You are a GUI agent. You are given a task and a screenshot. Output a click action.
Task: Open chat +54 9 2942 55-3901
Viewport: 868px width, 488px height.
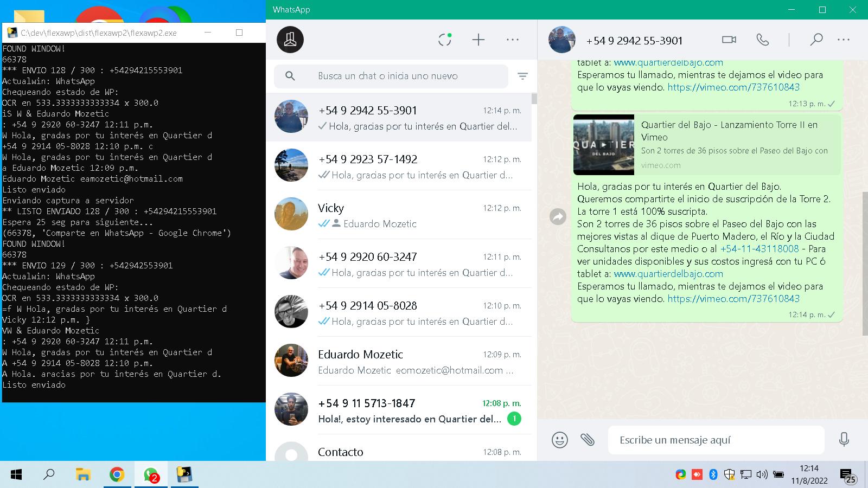399,117
